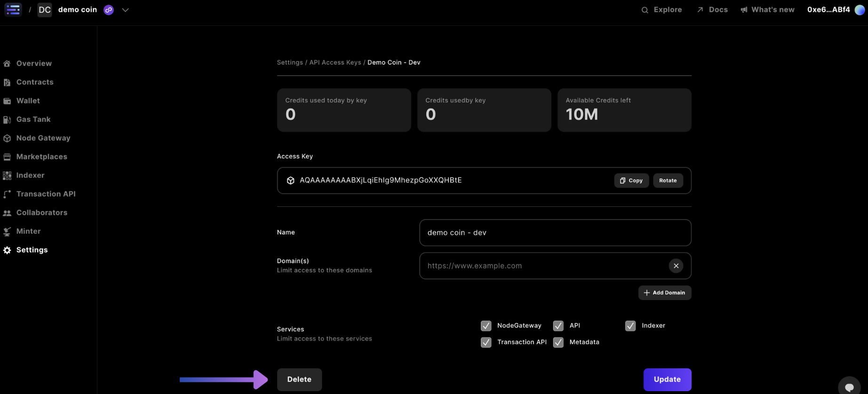Click the Sequence logo at top left
The width and height of the screenshot is (868, 394).
click(x=13, y=9)
